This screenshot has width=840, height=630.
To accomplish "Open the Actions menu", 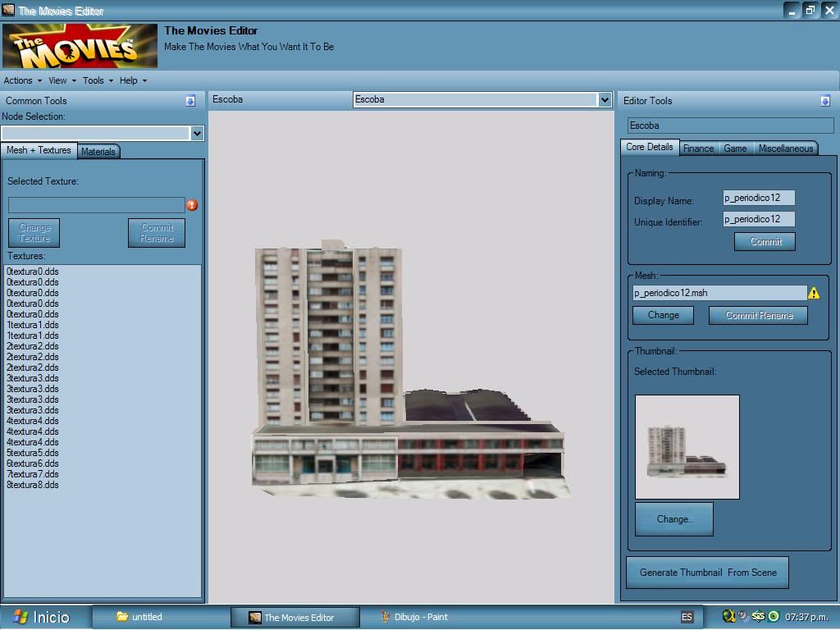I will [x=22, y=80].
